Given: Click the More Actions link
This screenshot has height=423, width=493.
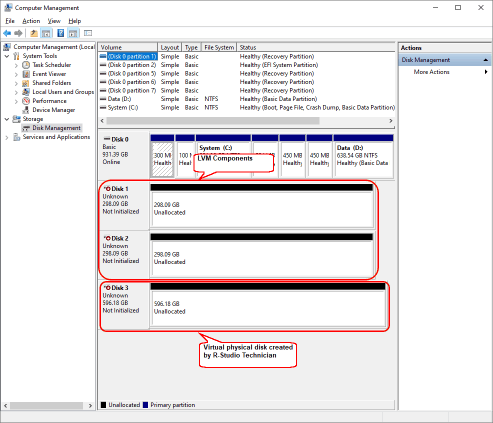Looking at the screenshot, I should point(431,72).
